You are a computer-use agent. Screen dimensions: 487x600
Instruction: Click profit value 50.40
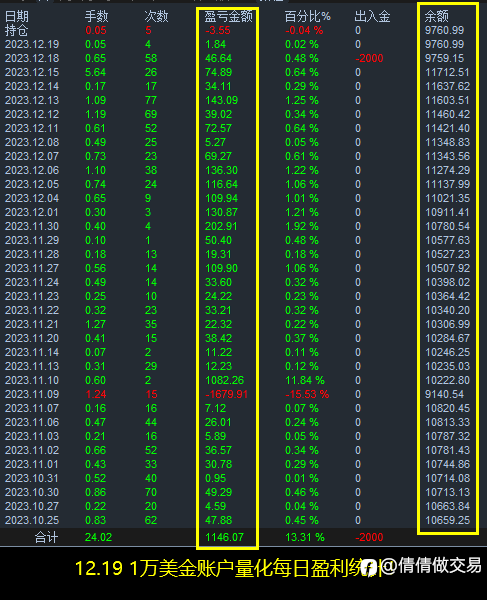coord(218,240)
